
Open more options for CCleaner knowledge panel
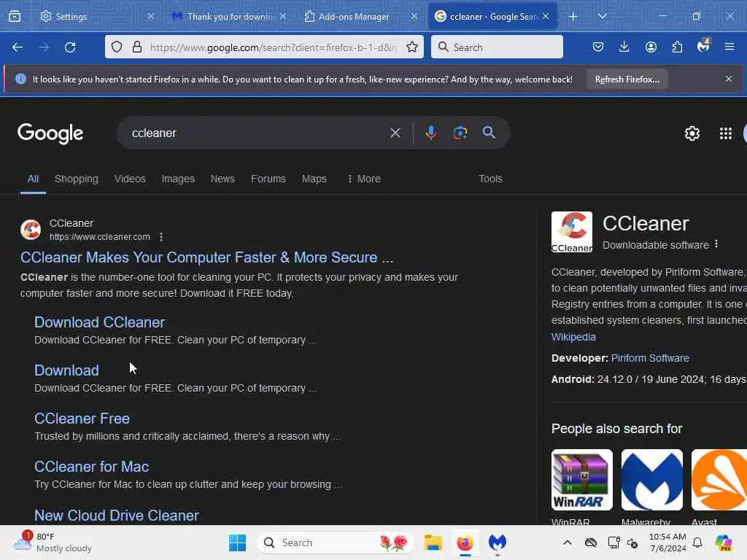[x=716, y=244]
